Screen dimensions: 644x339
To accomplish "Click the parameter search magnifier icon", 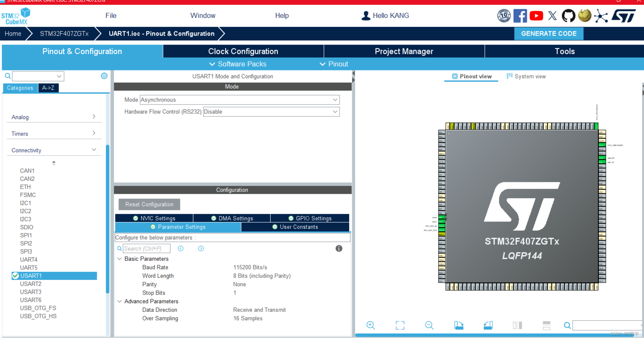I will (x=120, y=249).
